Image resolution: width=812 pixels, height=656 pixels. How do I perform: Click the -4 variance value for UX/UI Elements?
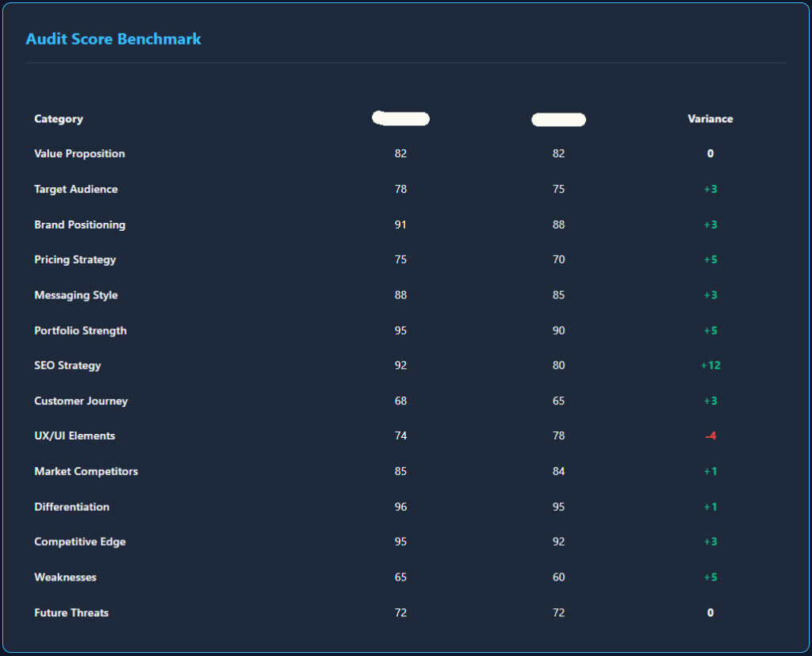(x=710, y=435)
